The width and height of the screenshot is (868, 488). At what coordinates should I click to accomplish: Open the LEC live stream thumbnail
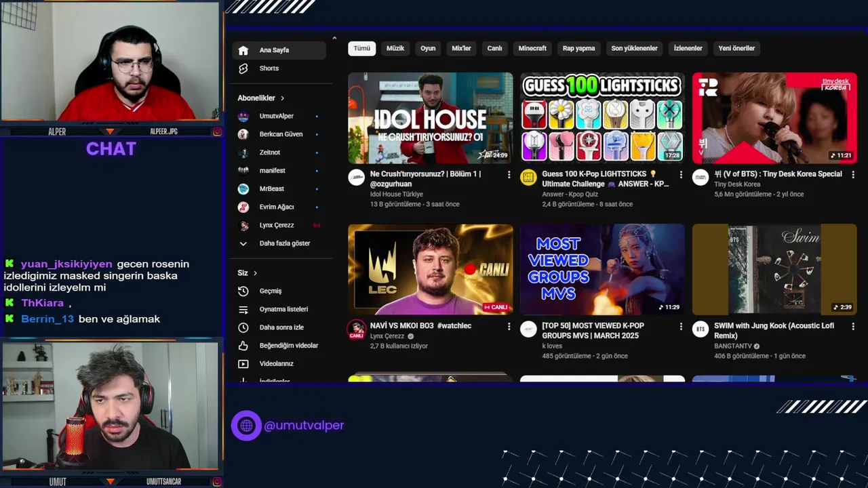point(431,270)
